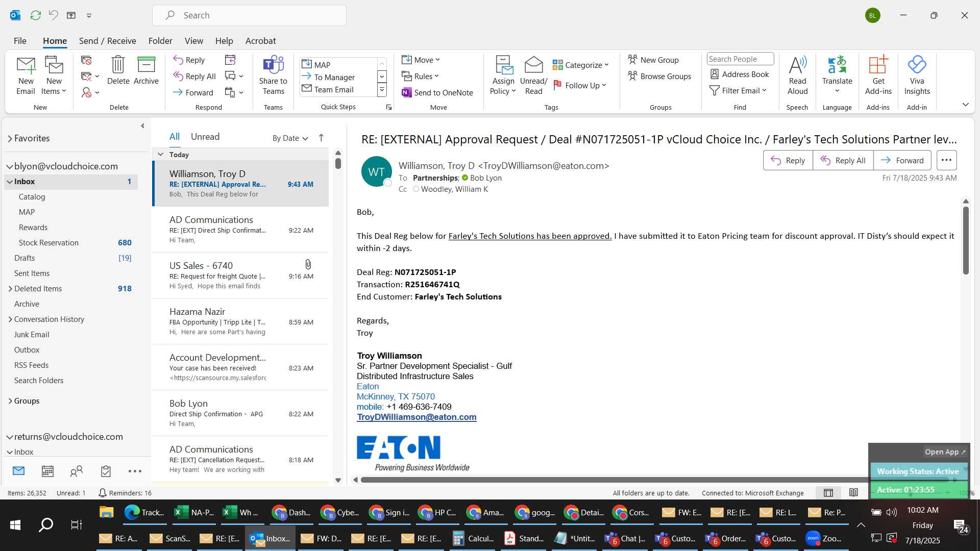The image size is (980, 551).
Task: Switch to Send / Receive tab
Action: 107,41
